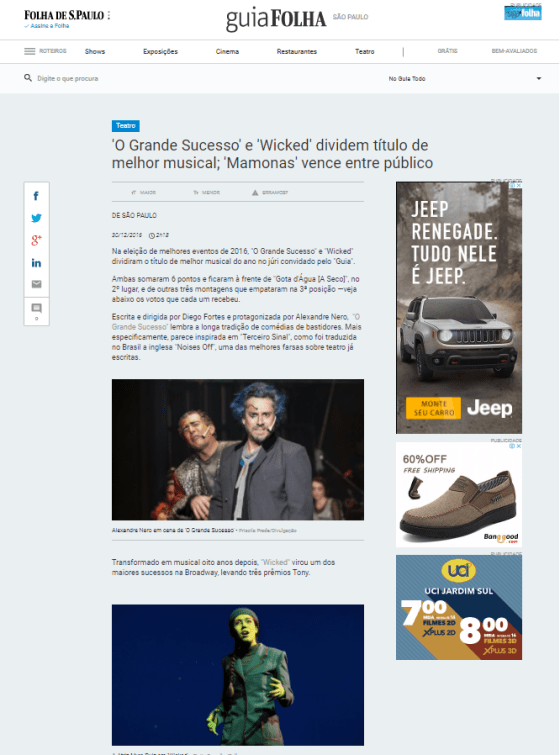This screenshot has width=560, height=755.
Task: Share article on Facebook
Action: 36,196
